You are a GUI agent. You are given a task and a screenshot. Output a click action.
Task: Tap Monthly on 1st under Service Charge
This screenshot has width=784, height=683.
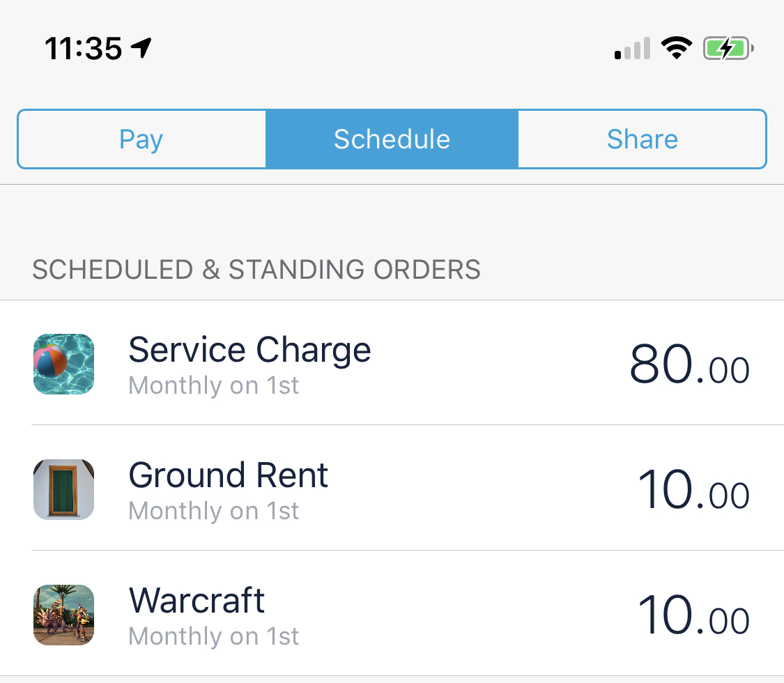click(213, 385)
